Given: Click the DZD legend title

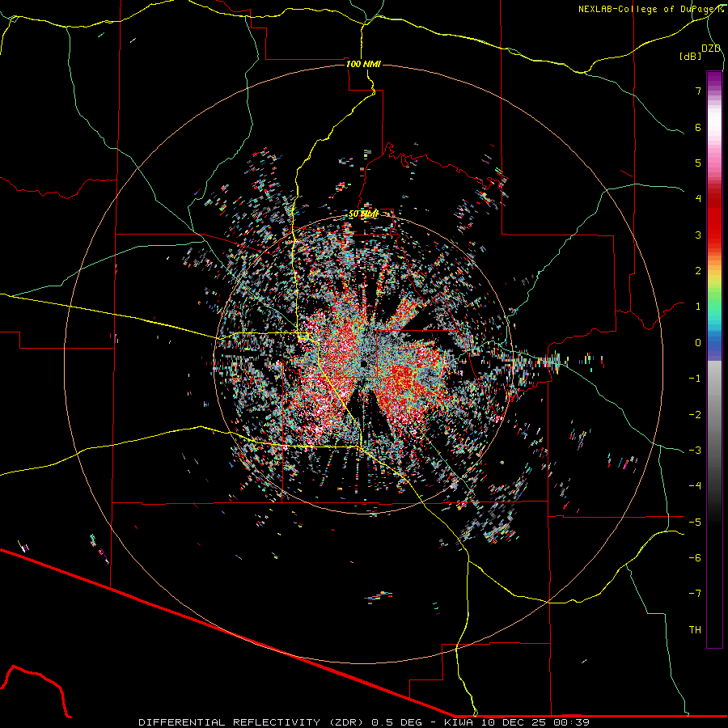Looking at the screenshot, I should [711, 49].
